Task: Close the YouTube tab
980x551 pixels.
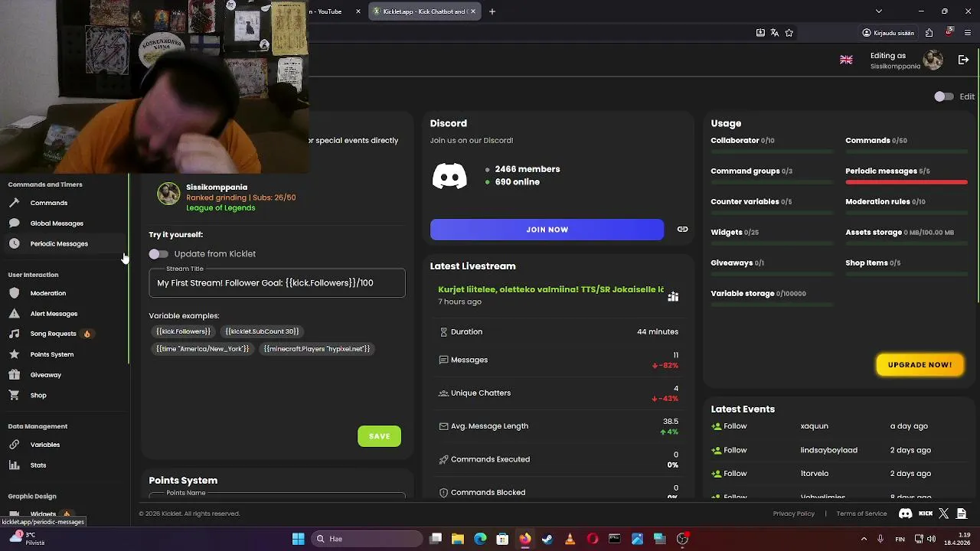Action: 359,11
